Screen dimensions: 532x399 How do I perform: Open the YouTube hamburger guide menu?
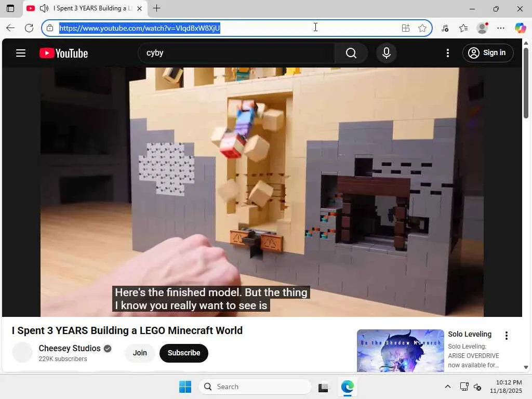coord(21,53)
